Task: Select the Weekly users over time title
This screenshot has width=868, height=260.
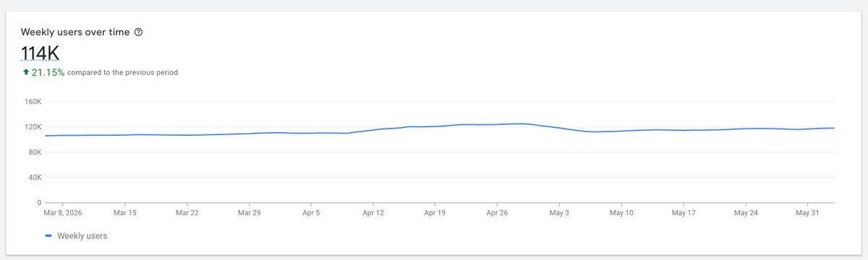Action: click(75, 32)
